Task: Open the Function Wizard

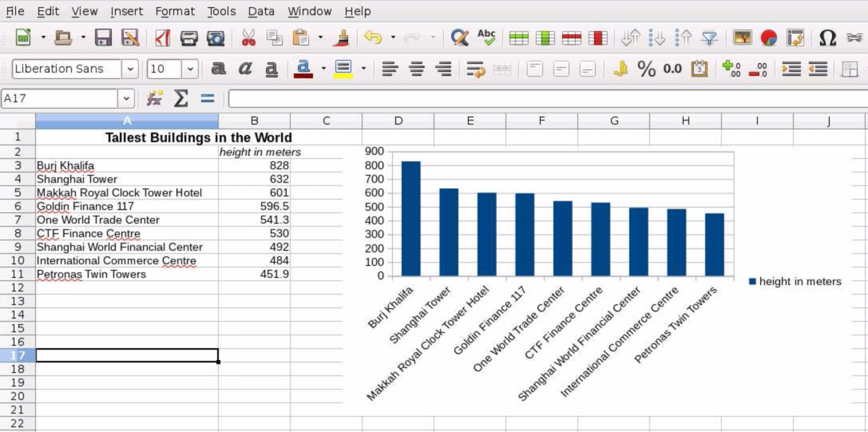Action: click(154, 98)
